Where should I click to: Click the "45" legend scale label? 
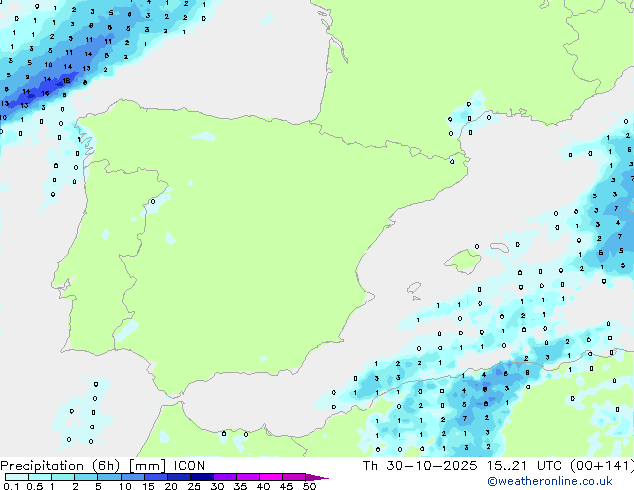(286, 486)
